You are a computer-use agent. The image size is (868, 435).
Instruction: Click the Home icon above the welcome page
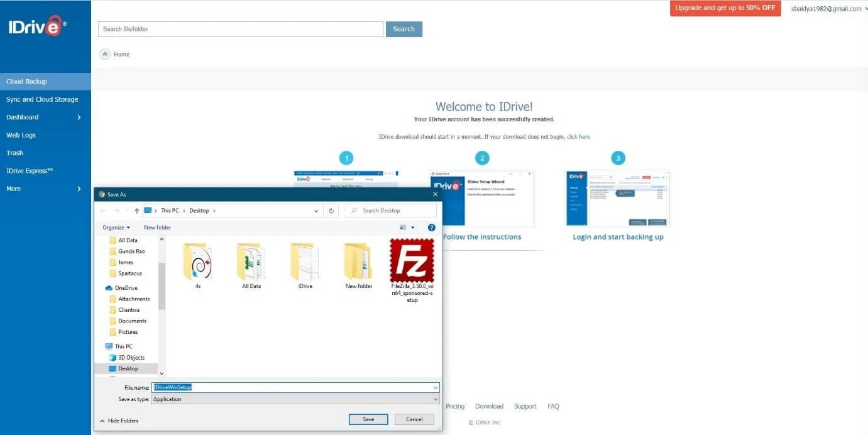(105, 54)
